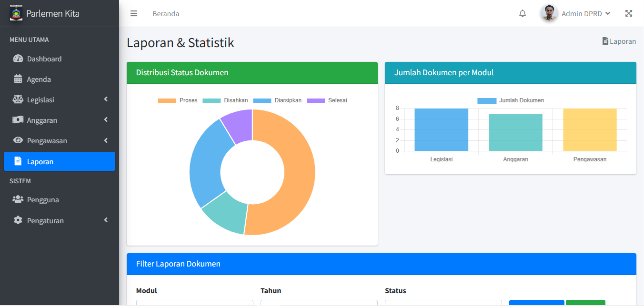Click the Agenda calendar icon

tap(18, 79)
